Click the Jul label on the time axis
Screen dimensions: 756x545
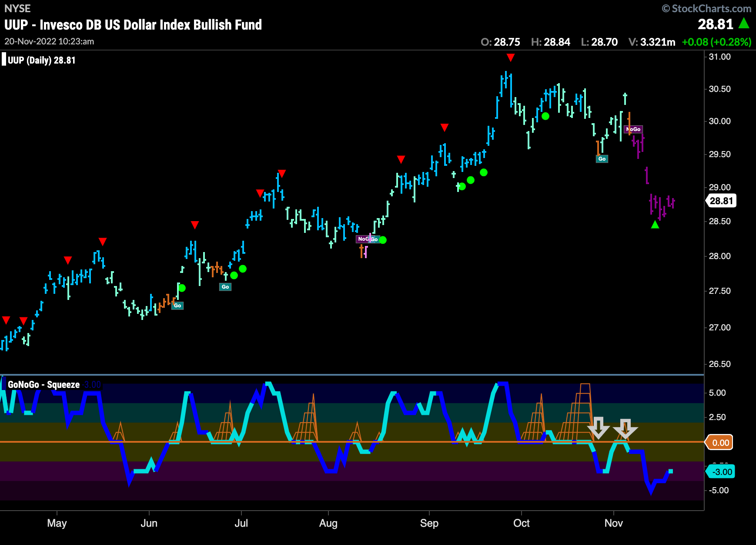click(241, 523)
